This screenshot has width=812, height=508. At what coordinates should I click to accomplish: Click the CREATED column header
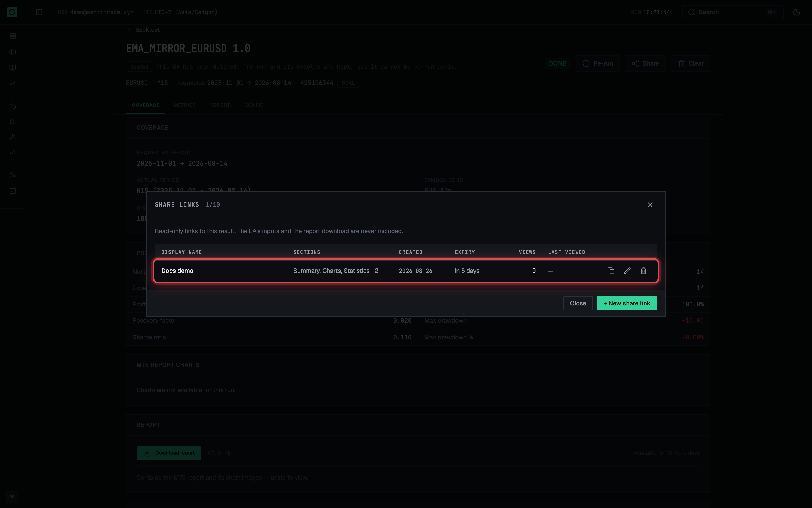click(410, 252)
